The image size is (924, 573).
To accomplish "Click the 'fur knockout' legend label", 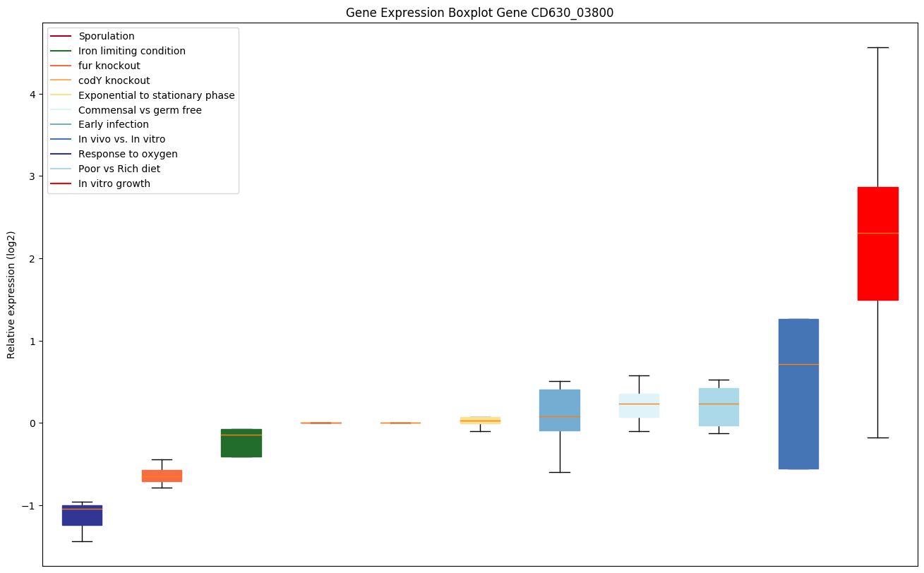I will pyautogui.click(x=109, y=66).
